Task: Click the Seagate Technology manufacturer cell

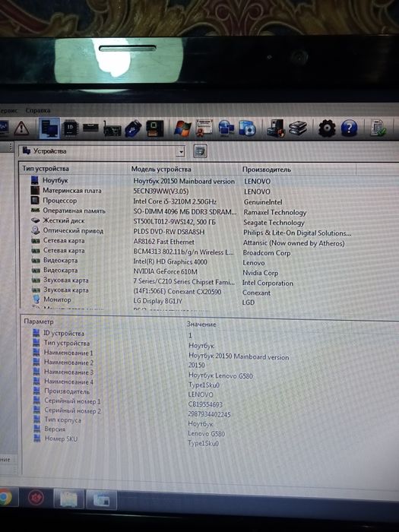Action: (274, 223)
